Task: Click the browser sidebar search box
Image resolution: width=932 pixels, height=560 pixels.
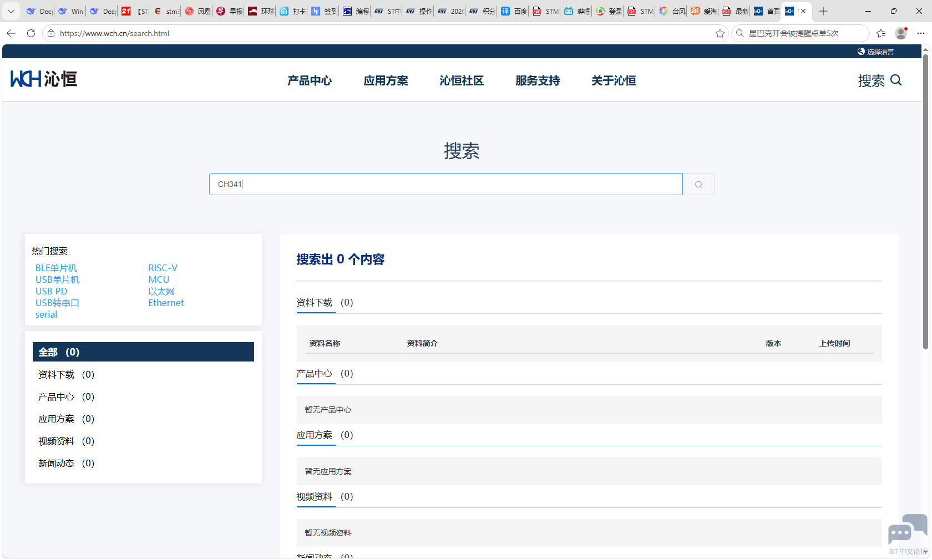Action: 801,33
